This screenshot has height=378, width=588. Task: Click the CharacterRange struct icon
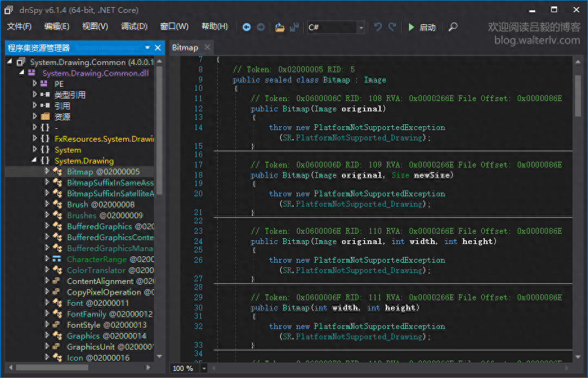pyautogui.click(x=57, y=259)
